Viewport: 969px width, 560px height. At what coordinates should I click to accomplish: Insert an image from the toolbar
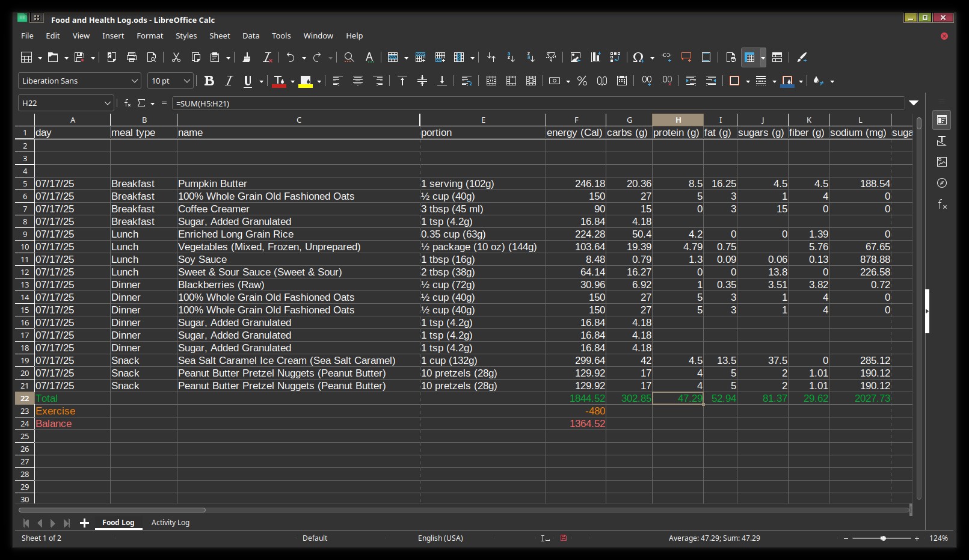(x=575, y=57)
